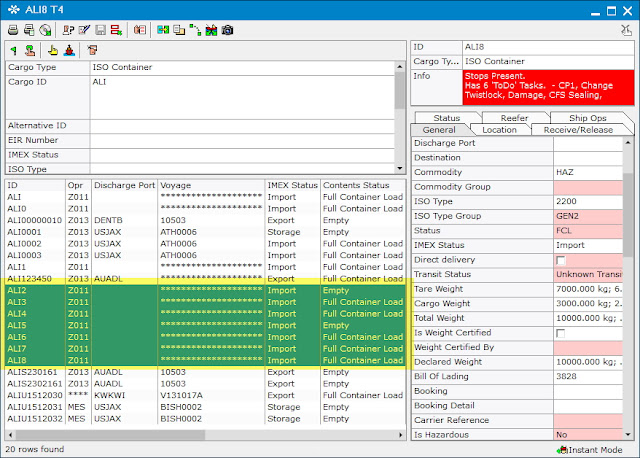
Task: Switch to the Reefer tab
Action: (514, 118)
